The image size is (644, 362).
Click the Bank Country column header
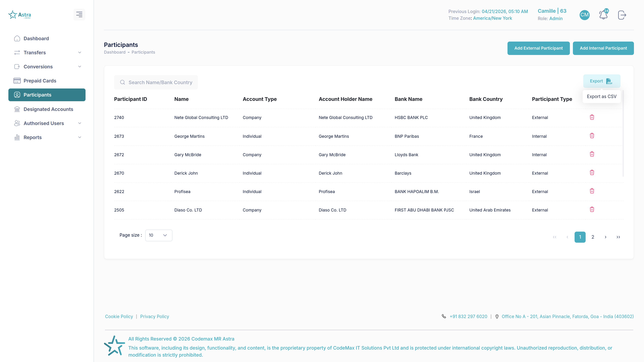click(486, 99)
